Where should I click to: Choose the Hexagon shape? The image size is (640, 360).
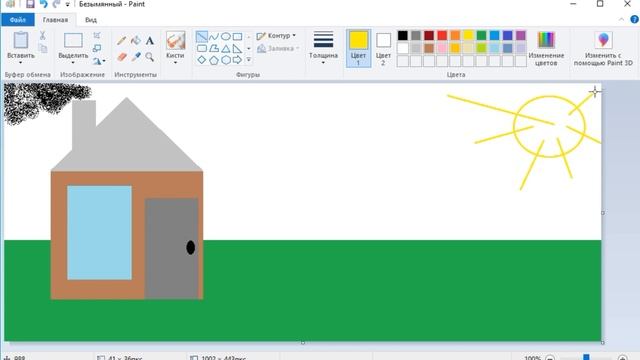225,60
